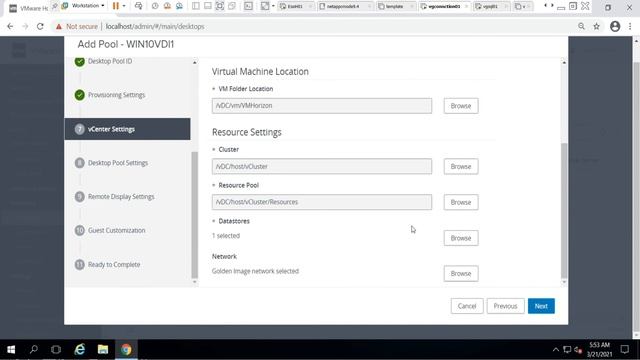Browse for the Resource Pool
Viewport: 640px width, 360px height.
click(461, 202)
